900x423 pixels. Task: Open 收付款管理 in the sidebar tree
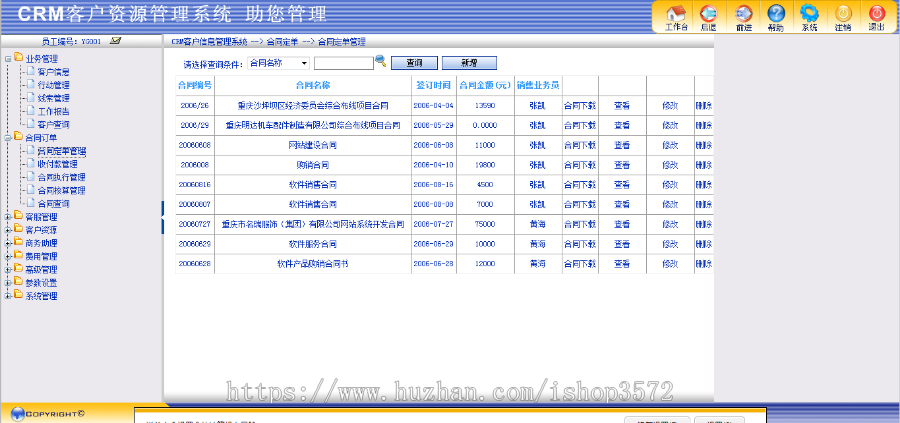point(57,164)
